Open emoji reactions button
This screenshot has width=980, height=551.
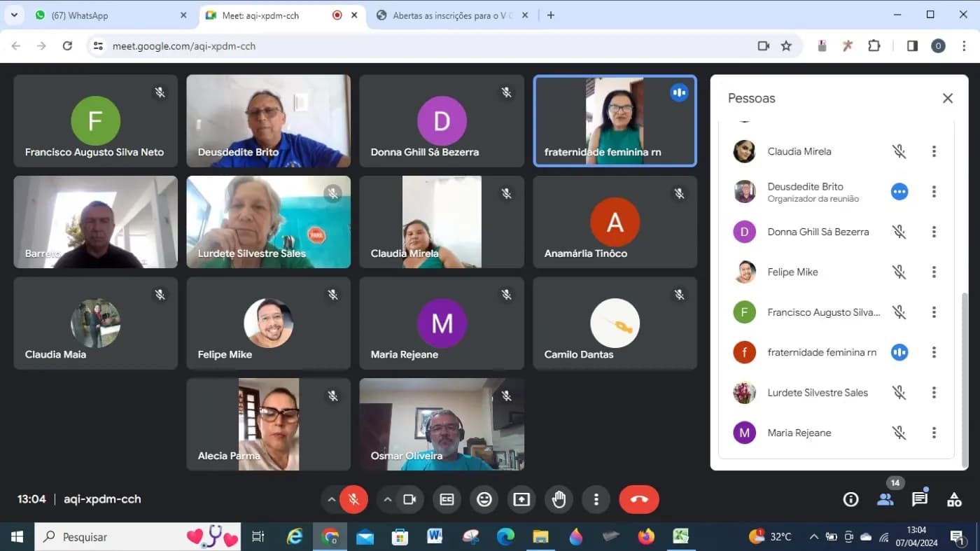(x=484, y=499)
